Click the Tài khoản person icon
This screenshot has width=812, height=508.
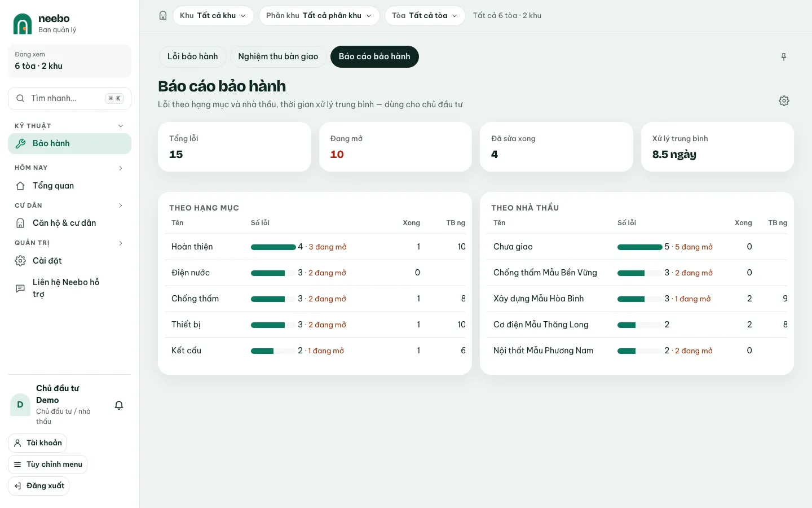(x=17, y=443)
